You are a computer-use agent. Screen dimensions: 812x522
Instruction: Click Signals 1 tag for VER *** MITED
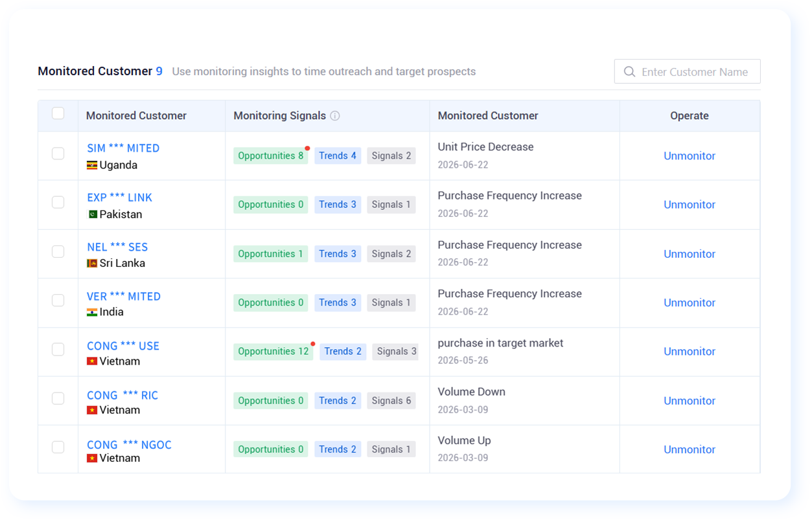391,302
